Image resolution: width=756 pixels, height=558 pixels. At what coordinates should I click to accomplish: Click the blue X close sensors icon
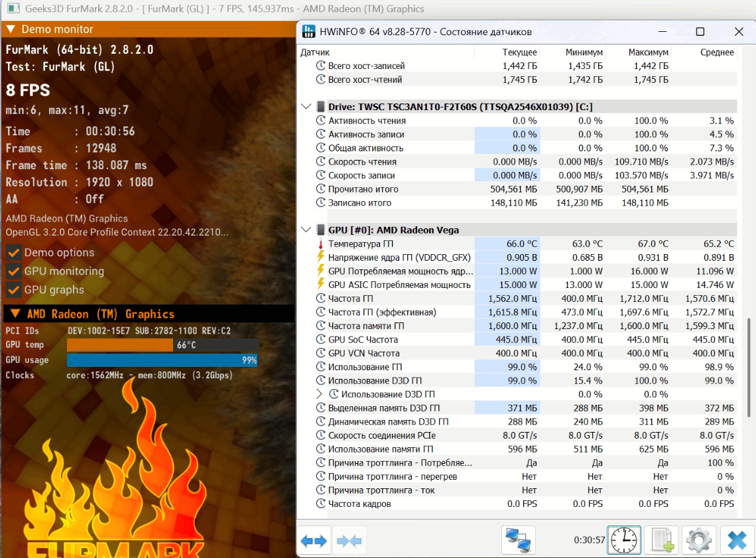coord(737,540)
